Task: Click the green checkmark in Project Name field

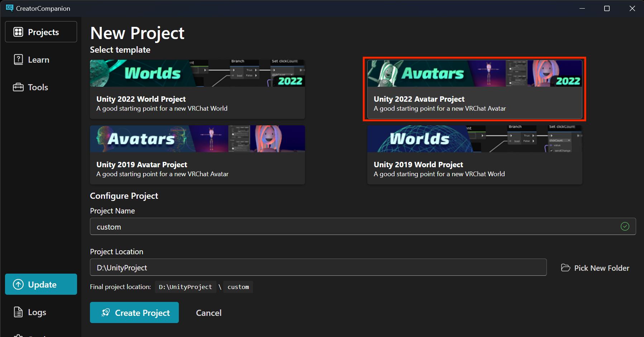Action: click(x=625, y=226)
